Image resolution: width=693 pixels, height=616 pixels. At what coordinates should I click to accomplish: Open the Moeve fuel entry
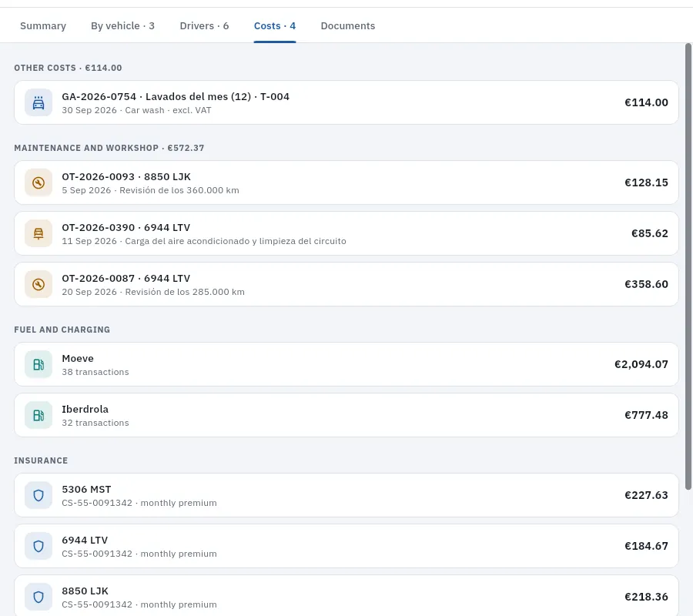pyautogui.click(x=346, y=364)
